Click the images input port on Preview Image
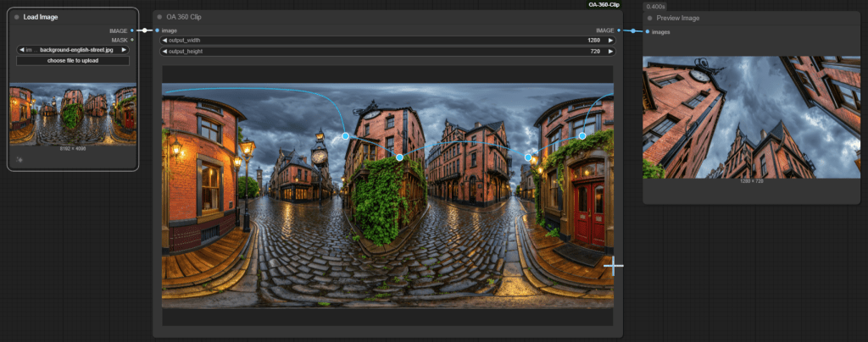The height and width of the screenshot is (342, 868). 648,32
